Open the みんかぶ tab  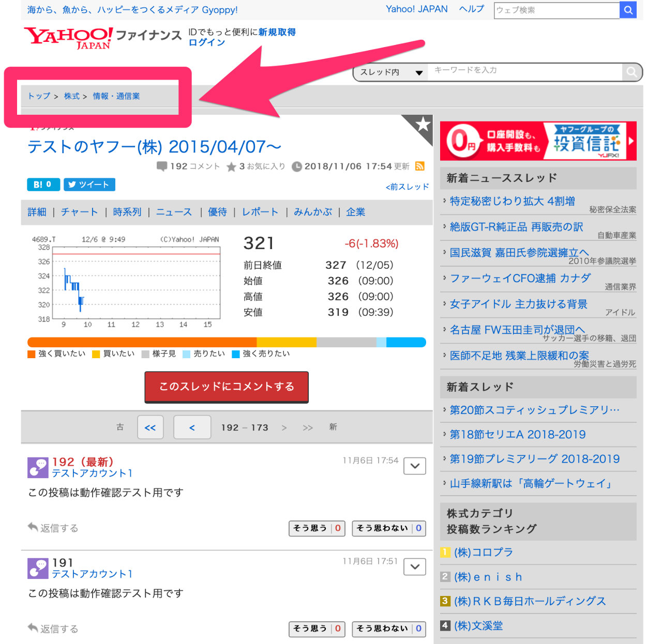(313, 212)
